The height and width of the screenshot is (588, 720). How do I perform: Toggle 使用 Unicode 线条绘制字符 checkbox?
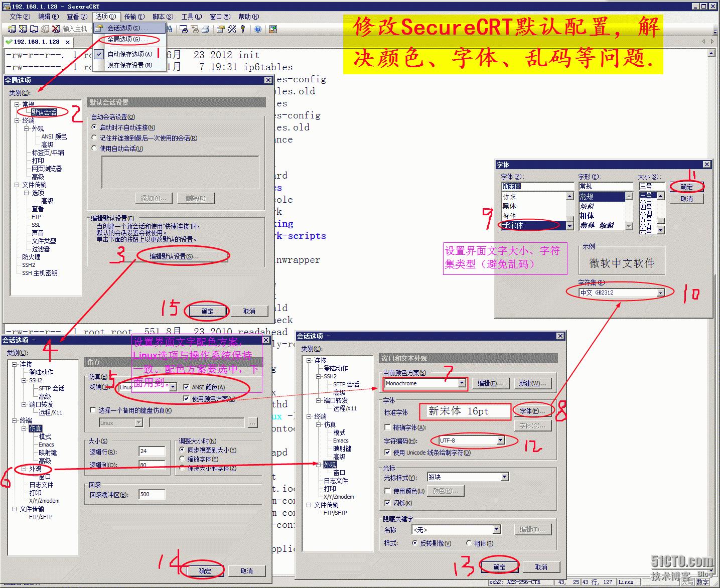click(x=388, y=452)
